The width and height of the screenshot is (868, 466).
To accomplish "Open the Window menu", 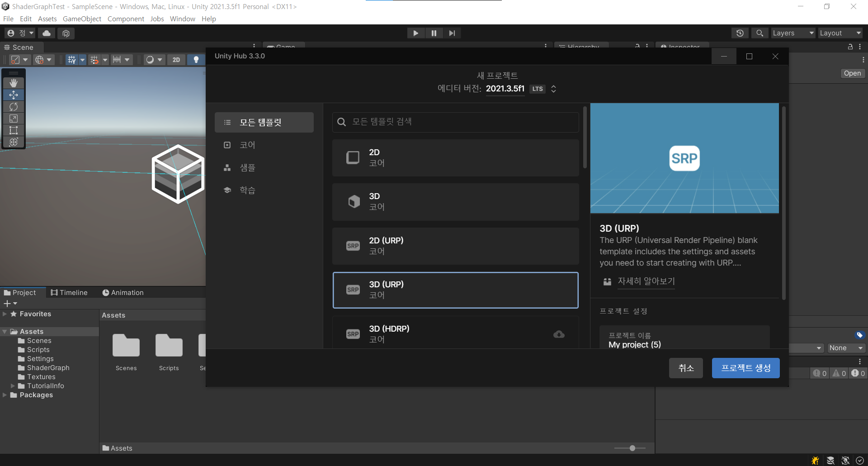I will click(x=182, y=19).
